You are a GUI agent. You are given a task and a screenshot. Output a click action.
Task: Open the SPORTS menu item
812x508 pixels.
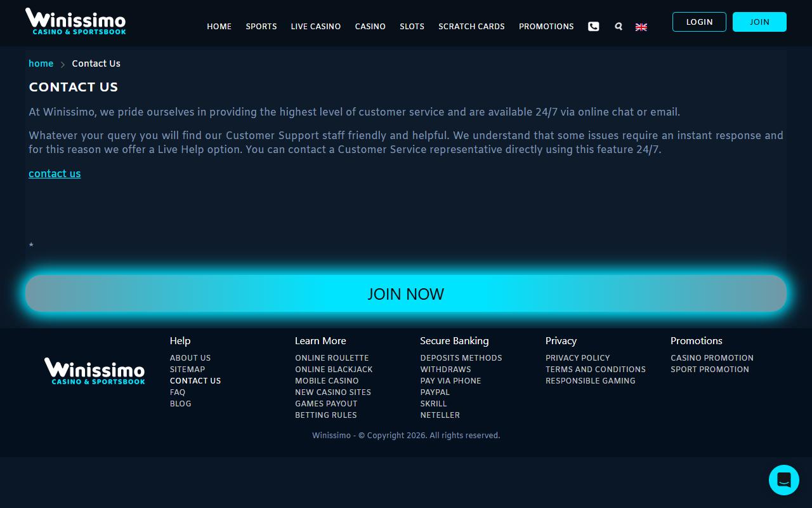[x=261, y=26]
